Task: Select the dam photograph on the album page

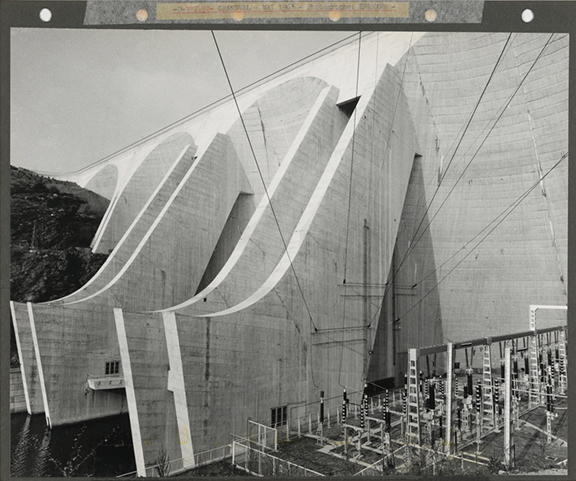Action: pyautogui.click(x=289, y=253)
